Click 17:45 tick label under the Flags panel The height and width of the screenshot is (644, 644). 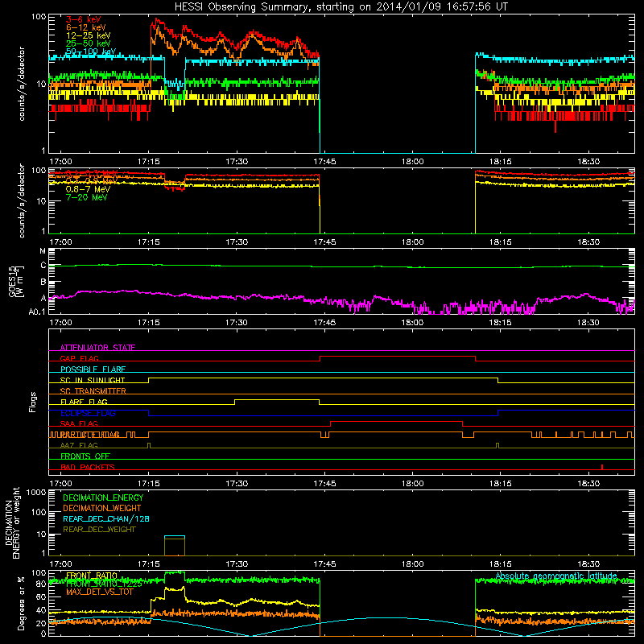click(324, 484)
